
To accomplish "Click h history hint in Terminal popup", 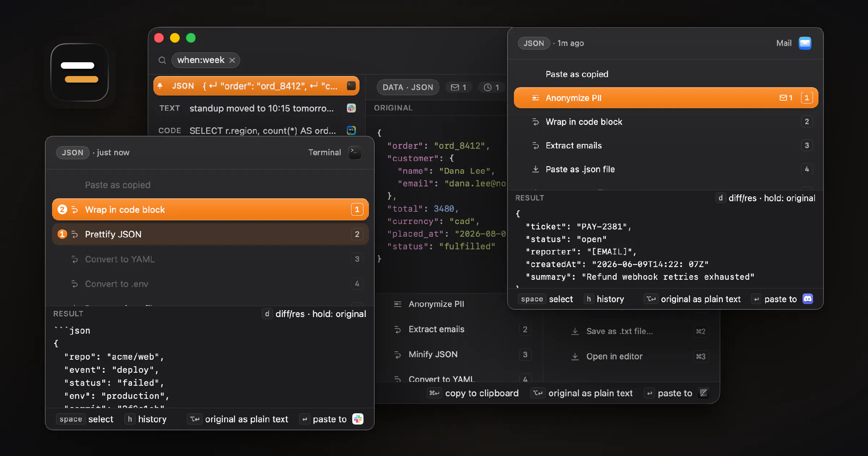I will click(x=146, y=419).
